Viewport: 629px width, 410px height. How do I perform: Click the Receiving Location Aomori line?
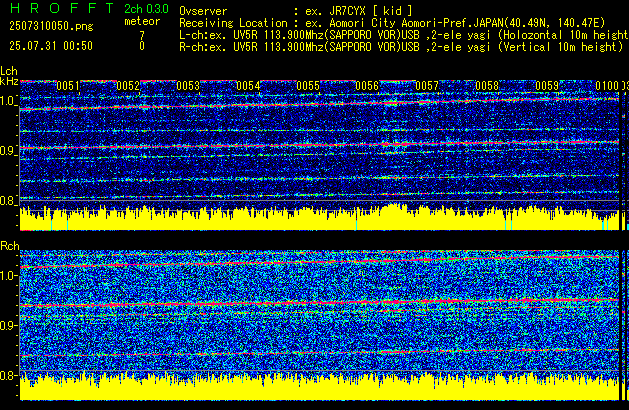(392, 23)
